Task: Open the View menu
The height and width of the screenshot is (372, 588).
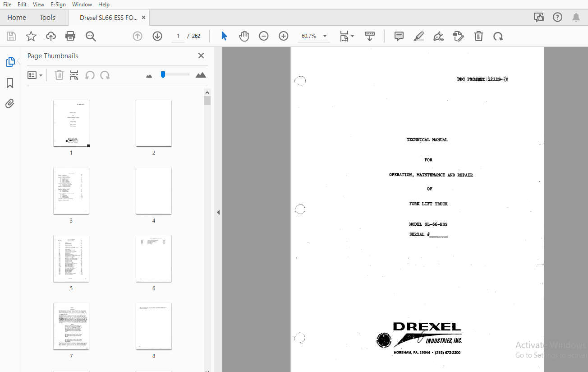Action: pyautogui.click(x=39, y=4)
